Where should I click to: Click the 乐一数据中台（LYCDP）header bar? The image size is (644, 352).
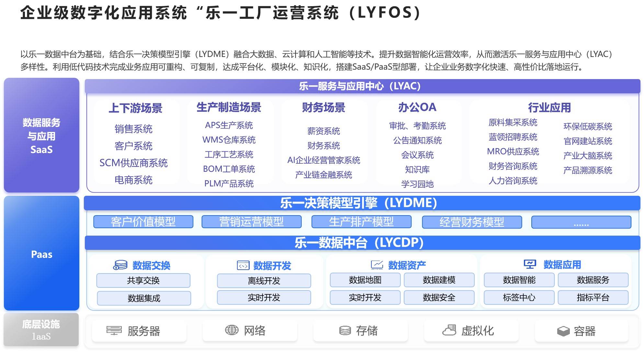[x=362, y=243]
